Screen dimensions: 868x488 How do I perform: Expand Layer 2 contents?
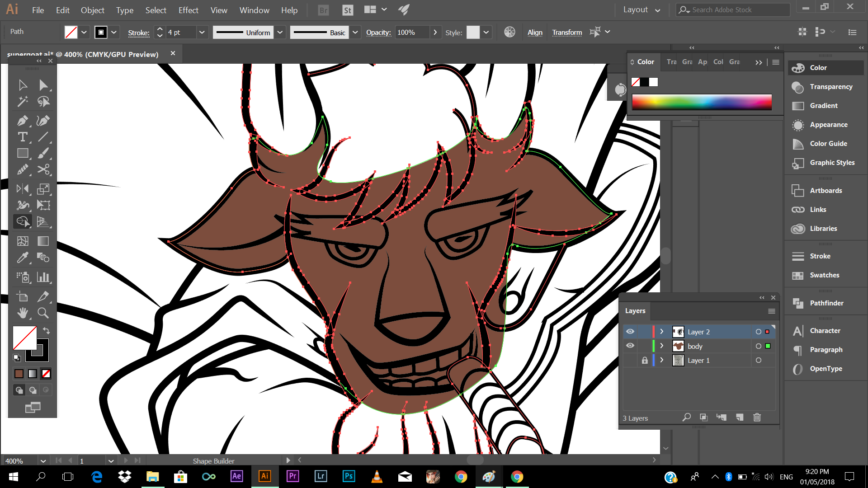point(662,332)
